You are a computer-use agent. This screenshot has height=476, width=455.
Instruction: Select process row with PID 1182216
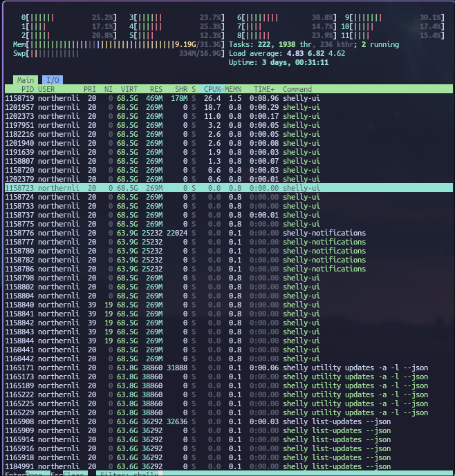click(229, 134)
